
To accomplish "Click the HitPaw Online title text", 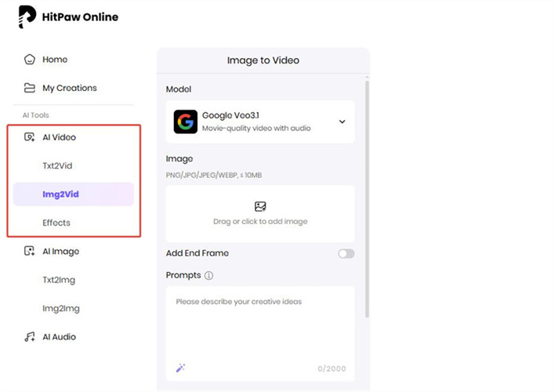I will coord(80,17).
